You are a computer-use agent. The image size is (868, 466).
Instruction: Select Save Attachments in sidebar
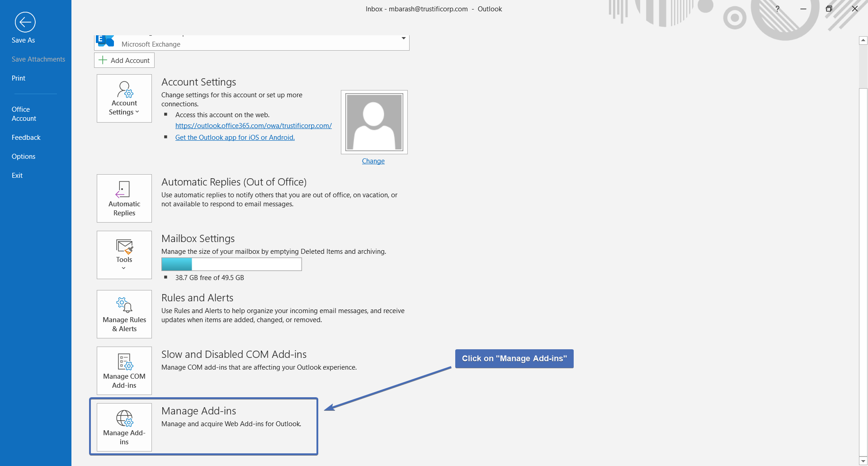38,59
